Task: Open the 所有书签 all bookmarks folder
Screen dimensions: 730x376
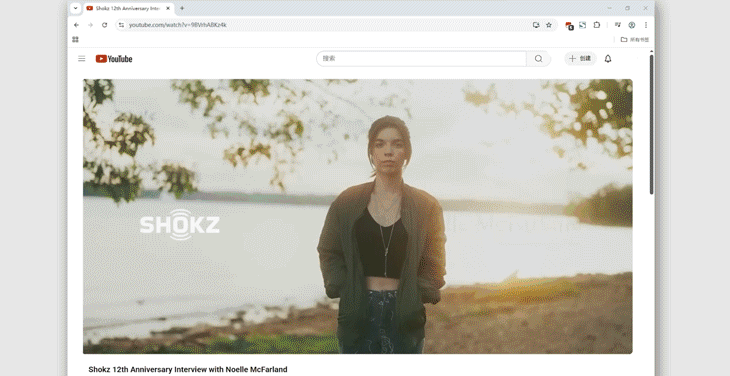Action: pos(635,40)
